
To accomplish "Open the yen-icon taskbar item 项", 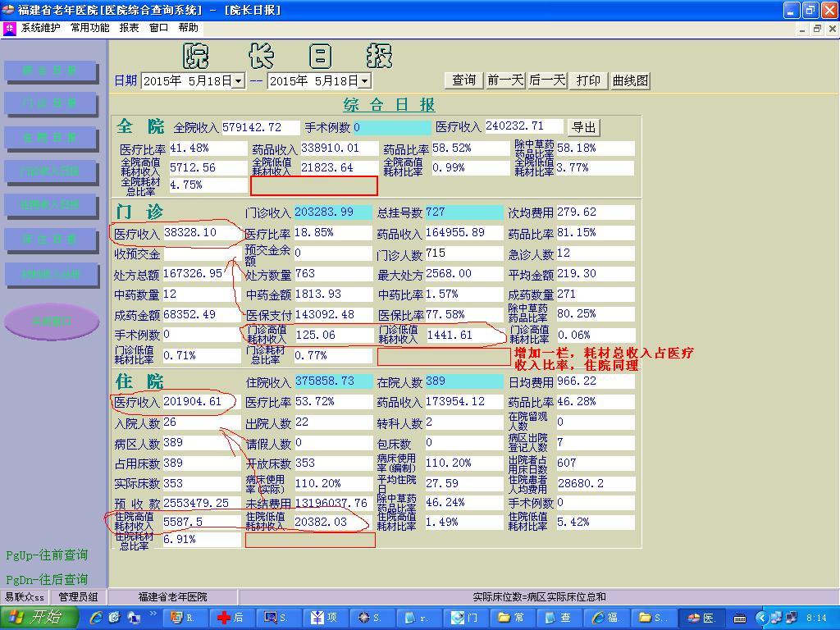I will click(x=325, y=618).
